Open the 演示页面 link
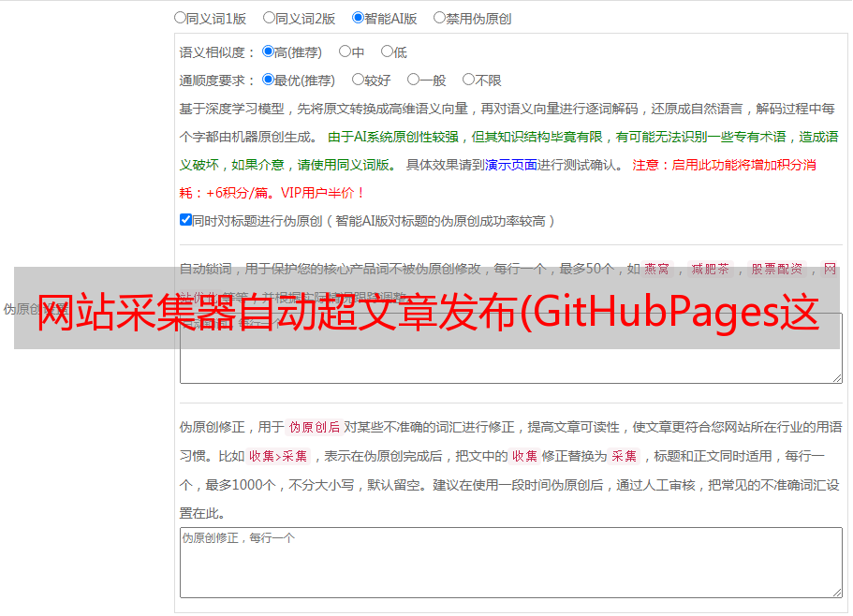The width and height of the screenshot is (853, 616). click(x=510, y=165)
